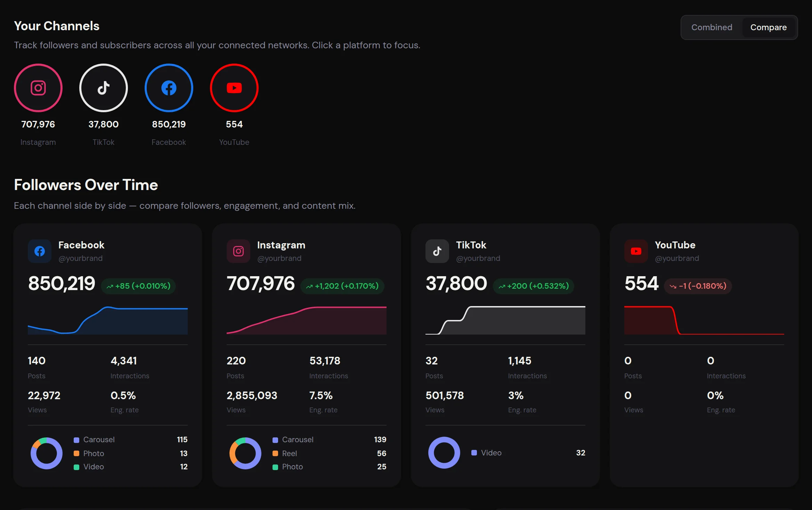
Task: Focus the Facebook channel circle icon
Action: pyautogui.click(x=169, y=88)
